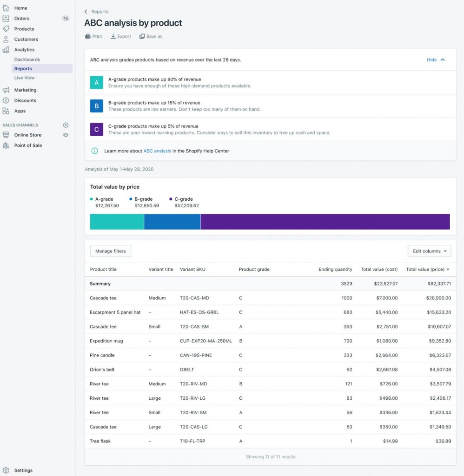Open Live View under Analytics
Image resolution: width=464 pixels, height=476 pixels.
[x=25, y=78]
